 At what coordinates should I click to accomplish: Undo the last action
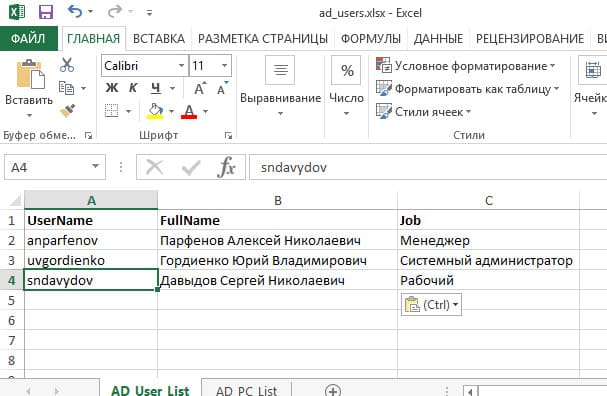(x=75, y=12)
